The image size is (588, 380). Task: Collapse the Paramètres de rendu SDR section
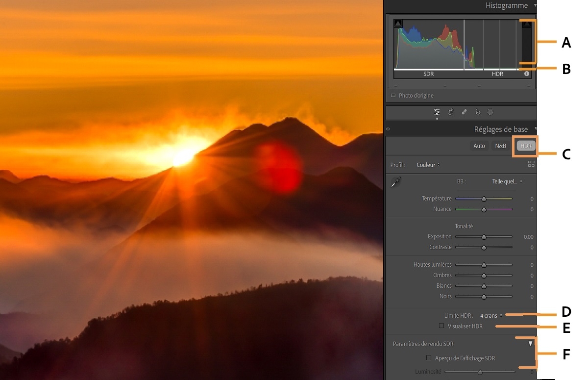[x=529, y=344]
